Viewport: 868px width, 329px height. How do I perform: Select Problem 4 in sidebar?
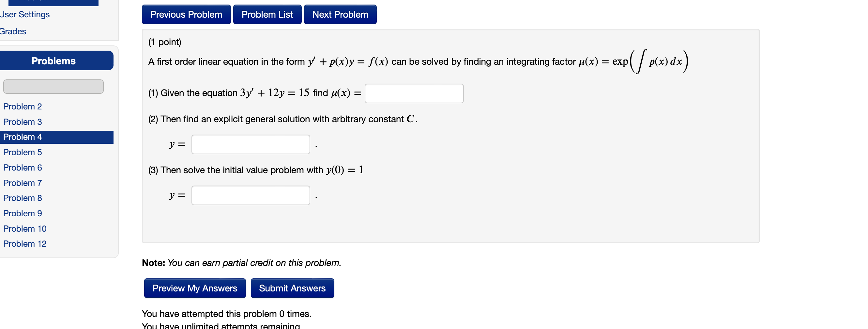[x=23, y=137]
